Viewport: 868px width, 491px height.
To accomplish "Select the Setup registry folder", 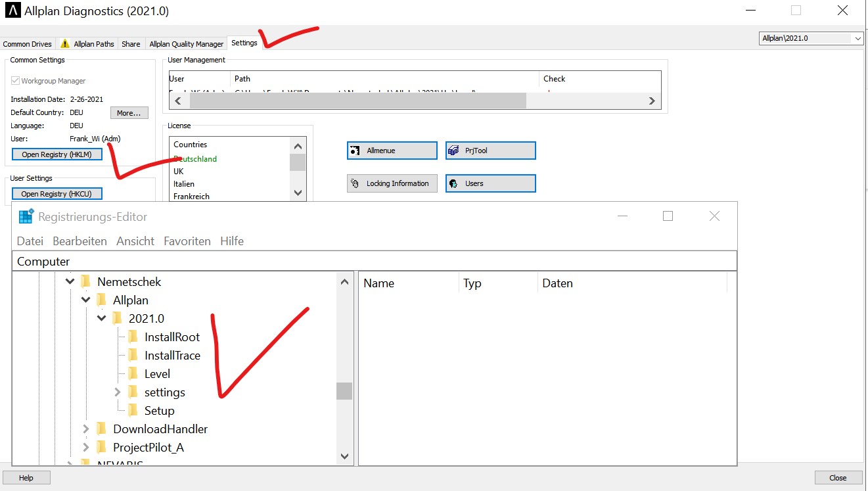I will pos(159,411).
